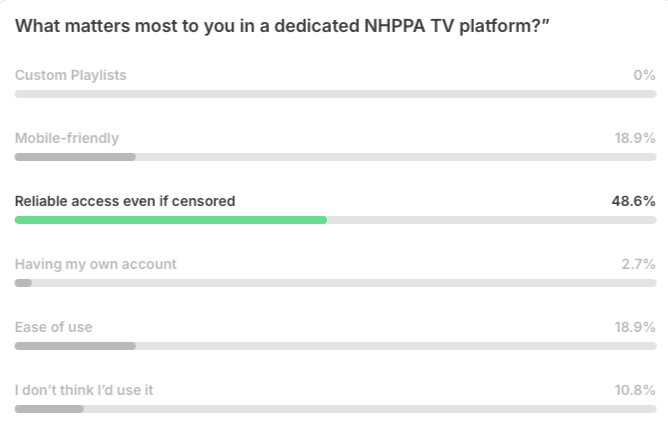Pick the Having my own account option
Viewport: 668px width, 429px height.
click(x=95, y=265)
